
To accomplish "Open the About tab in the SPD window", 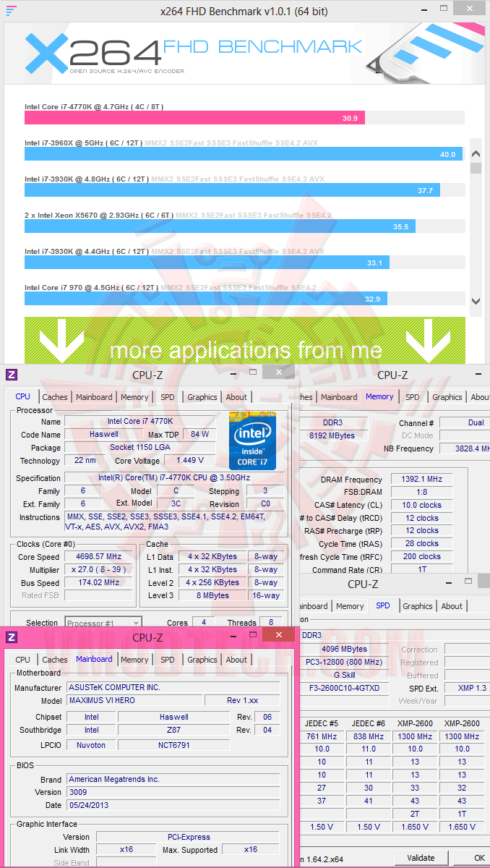I will 452,606.
